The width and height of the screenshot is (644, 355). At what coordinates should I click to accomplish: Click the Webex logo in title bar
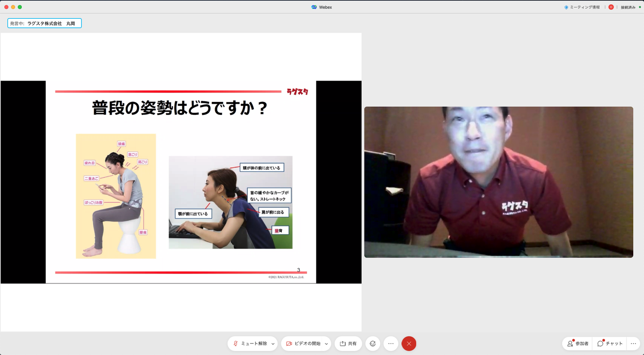[314, 7]
